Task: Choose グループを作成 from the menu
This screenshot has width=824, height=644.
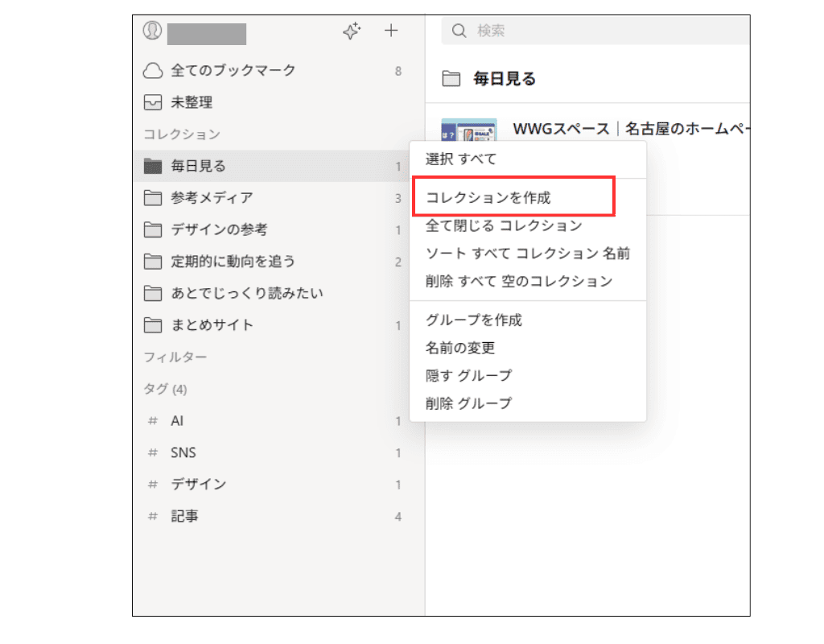Action: coord(475,320)
